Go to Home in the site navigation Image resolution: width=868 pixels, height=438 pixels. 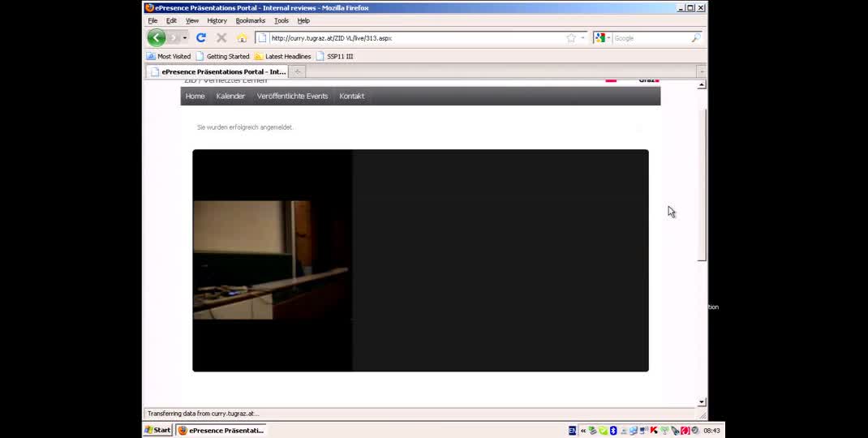(195, 96)
